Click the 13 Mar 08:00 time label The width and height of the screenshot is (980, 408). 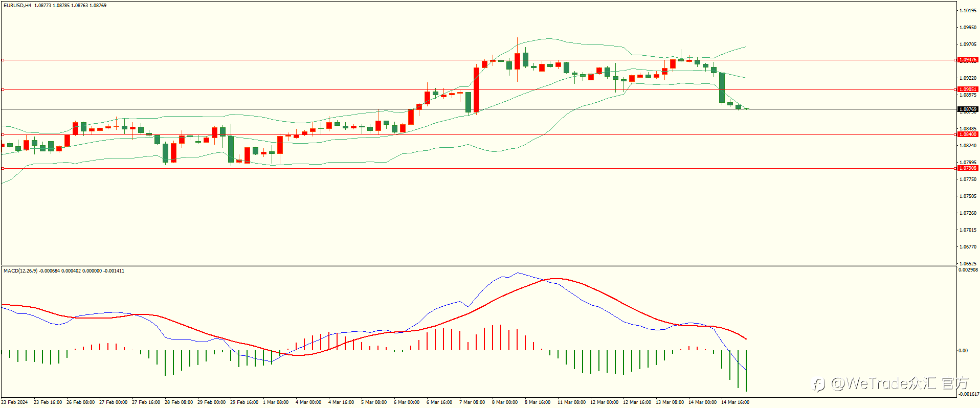pyautogui.click(x=670, y=402)
